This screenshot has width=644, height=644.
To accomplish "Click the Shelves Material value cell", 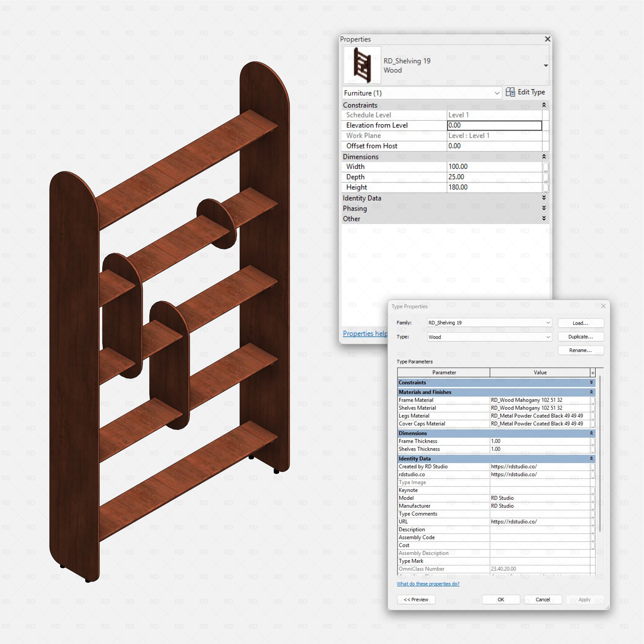I will pos(540,408).
